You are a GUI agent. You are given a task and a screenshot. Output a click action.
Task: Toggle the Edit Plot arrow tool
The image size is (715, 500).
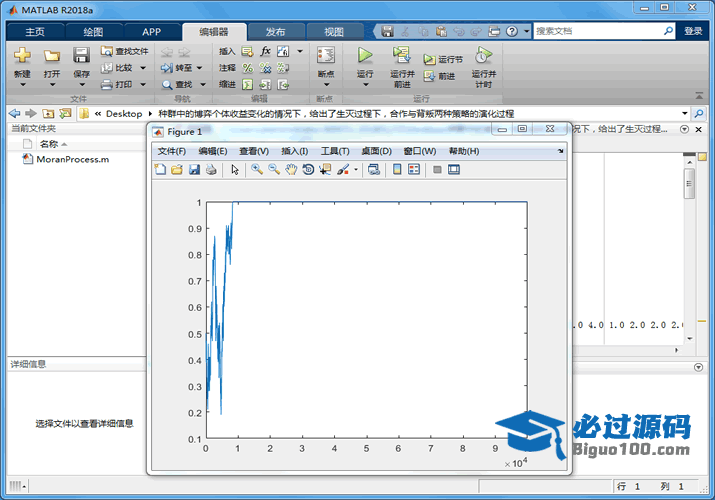coord(235,170)
